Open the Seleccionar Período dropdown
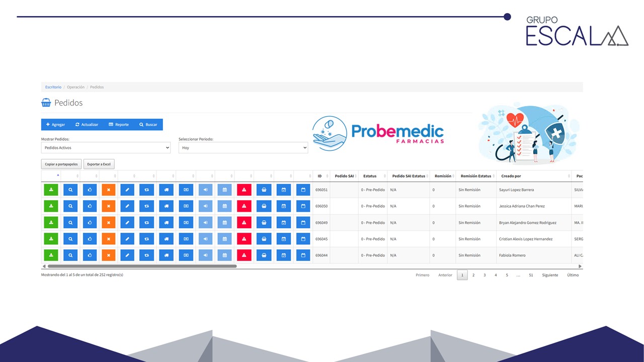The width and height of the screenshot is (644, 362). tap(243, 148)
